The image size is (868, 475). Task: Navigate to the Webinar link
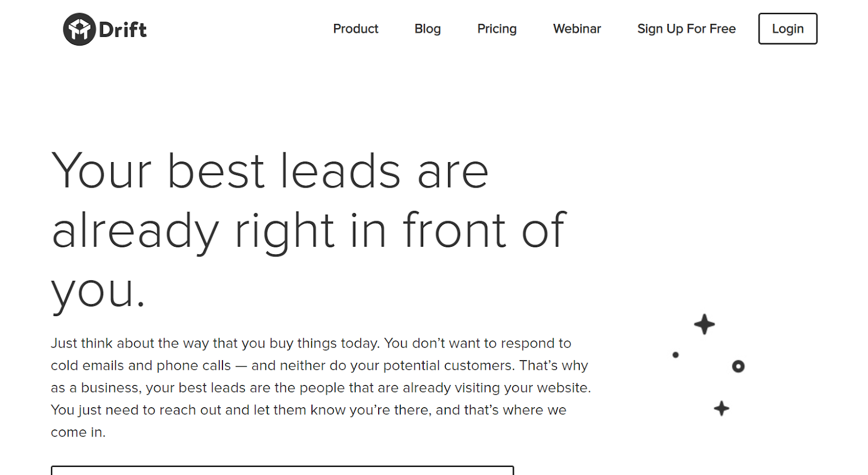[577, 29]
